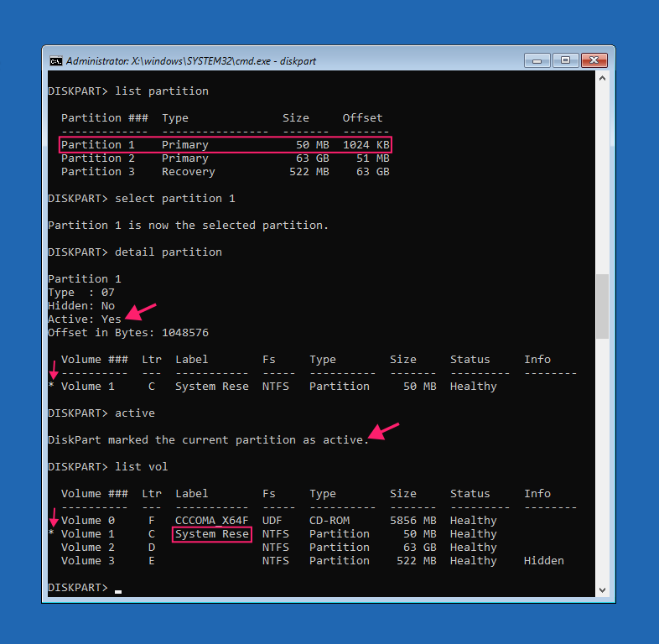659x644 pixels.
Task: Click the scrollbar down arrow
Action: tap(602, 589)
